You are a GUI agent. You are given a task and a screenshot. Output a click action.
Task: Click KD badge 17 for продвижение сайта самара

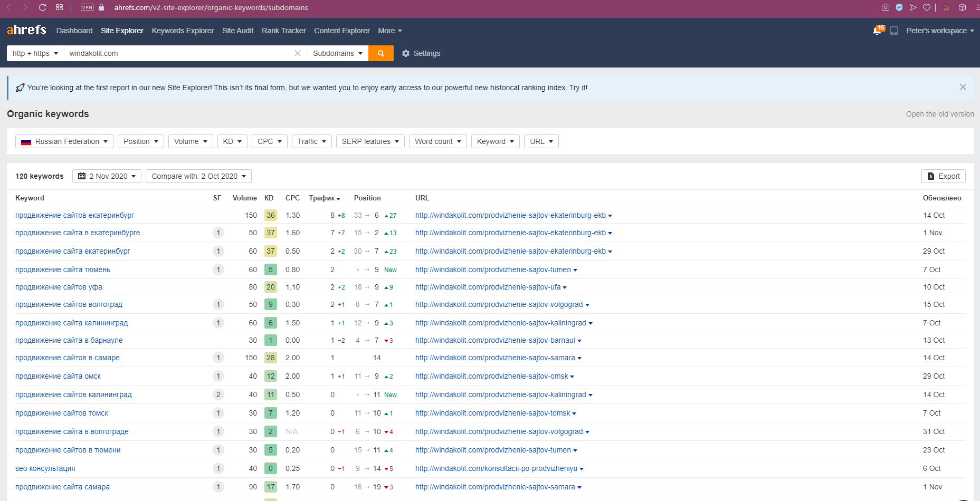click(271, 487)
